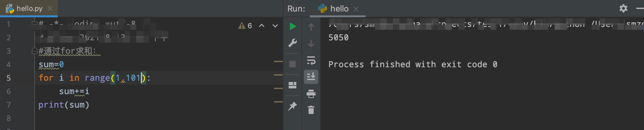Click the Process finished with exit code text

pyautogui.click(x=413, y=64)
